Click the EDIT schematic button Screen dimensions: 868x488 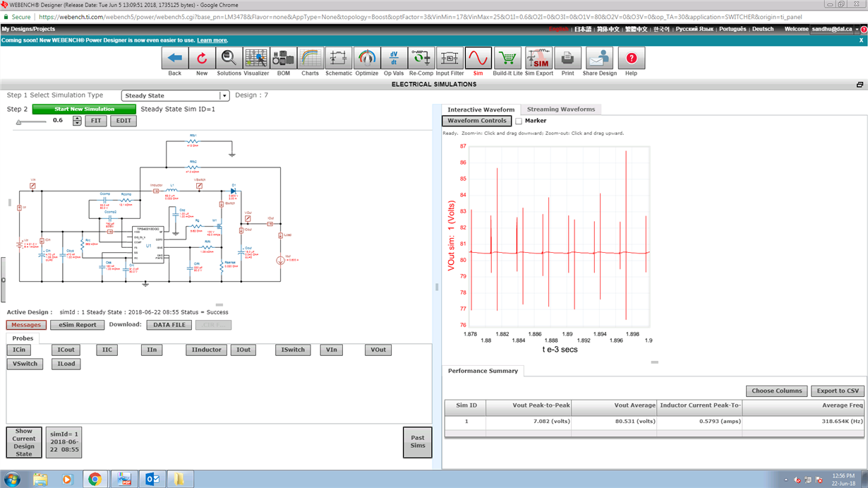[123, 121]
